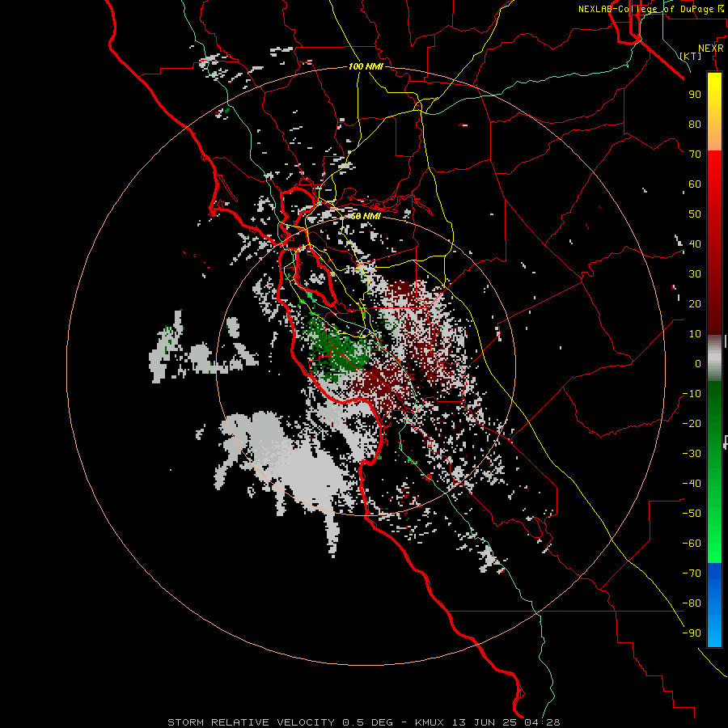This screenshot has height=728, width=728.
Task: Click the positive 50 scale label
Action: tap(695, 214)
